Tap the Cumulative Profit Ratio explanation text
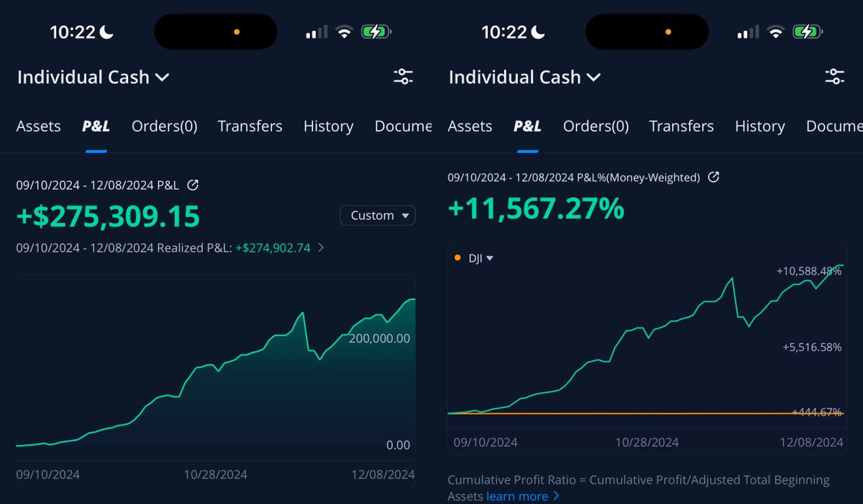The height and width of the screenshot is (504, 863). [639, 487]
